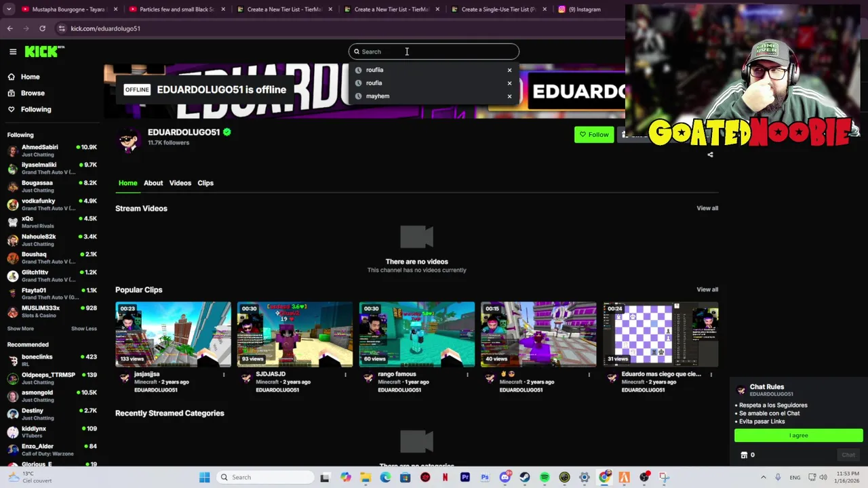Switch to the Home channel tab
Image resolution: width=868 pixels, height=488 pixels.
pyautogui.click(x=127, y=183)
